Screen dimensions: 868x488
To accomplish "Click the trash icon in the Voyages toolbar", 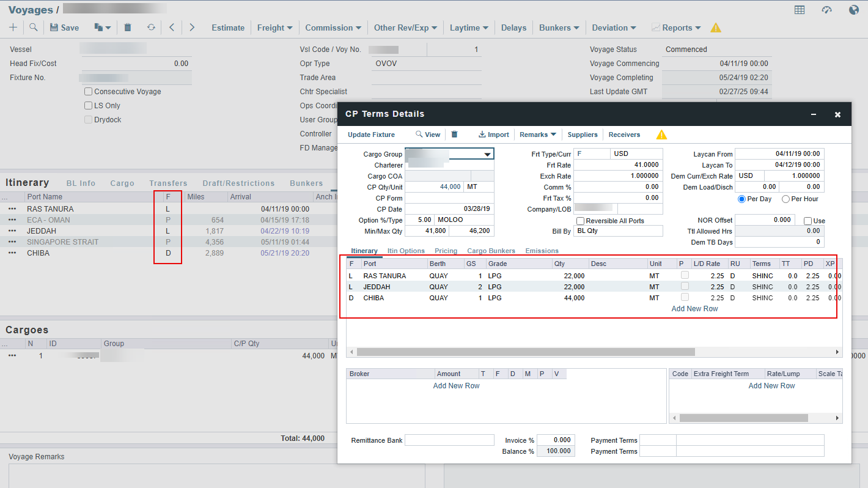I will click(128, 28).
